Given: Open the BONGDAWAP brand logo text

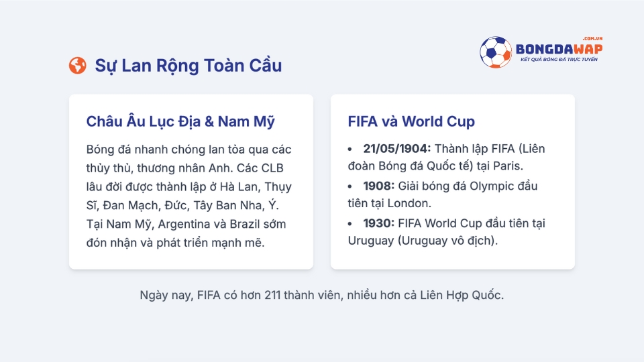Looking at the screenshot, I should coord(559,49).
